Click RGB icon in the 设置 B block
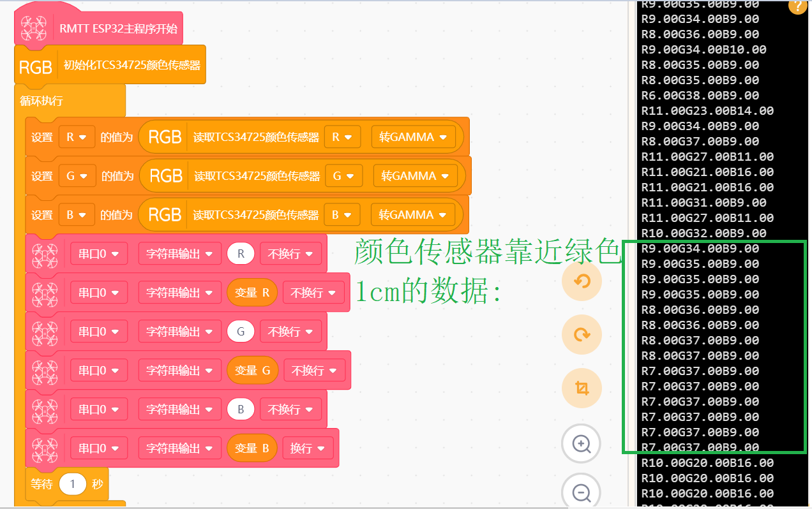Viewport: 812px width, 509px height. (165, 215)
